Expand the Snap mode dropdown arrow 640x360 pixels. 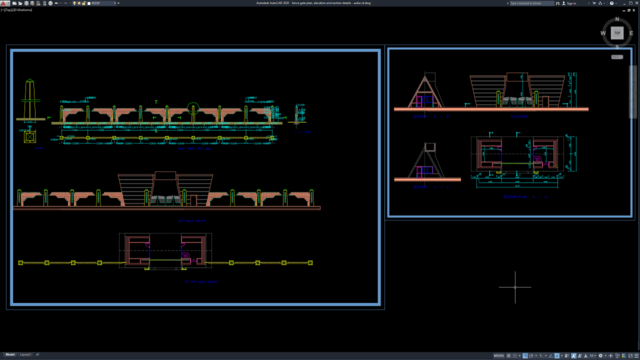[520, 356]
